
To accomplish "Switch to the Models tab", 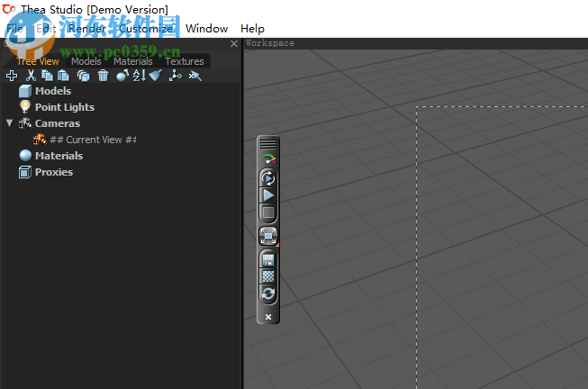I will tap(86, 61).
